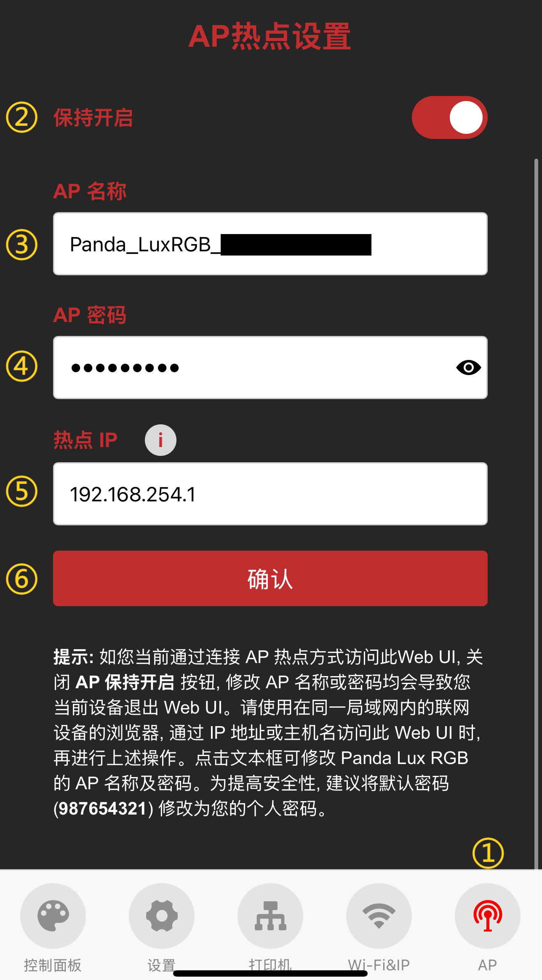Select the AP tab label
The image size is (542, 980).
tap(488, 965)
